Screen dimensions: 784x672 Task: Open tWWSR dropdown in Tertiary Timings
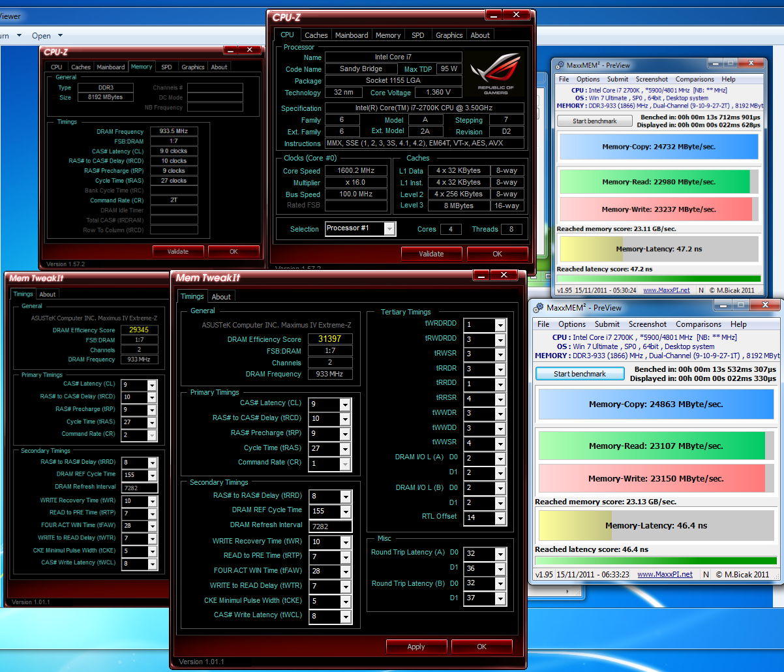click(500, 443)
